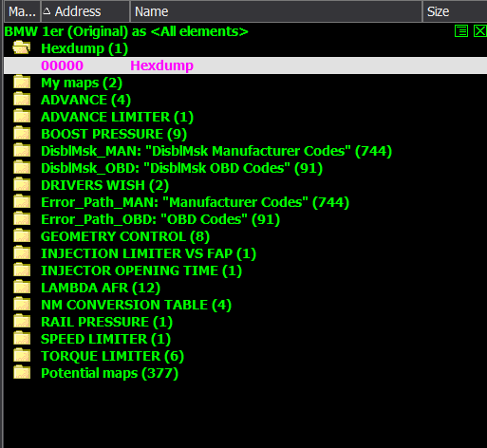Image resolution: width=487 pixels, height=448 pixels.
Task: Expand the GEOMETRY CONTROL (8) folder
Action: click(125, 236)
